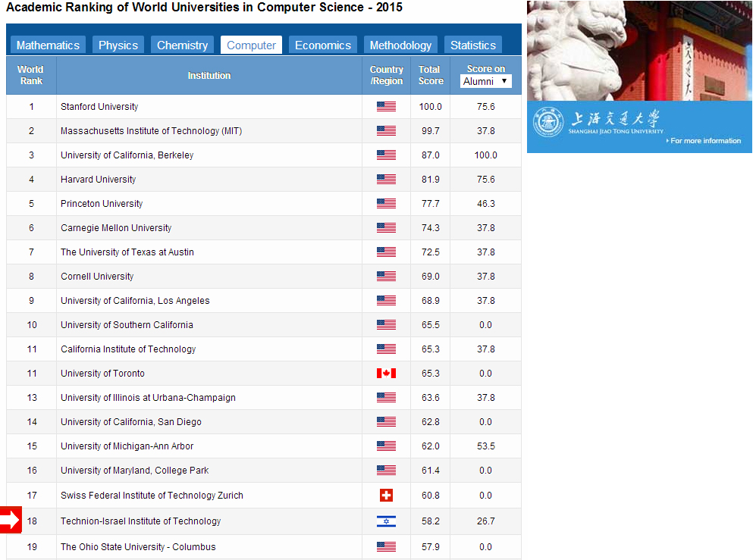The width and height of the screenshot is (753, 560).
Task: Click University of Southern California name
Action: (x=127, y=325)
